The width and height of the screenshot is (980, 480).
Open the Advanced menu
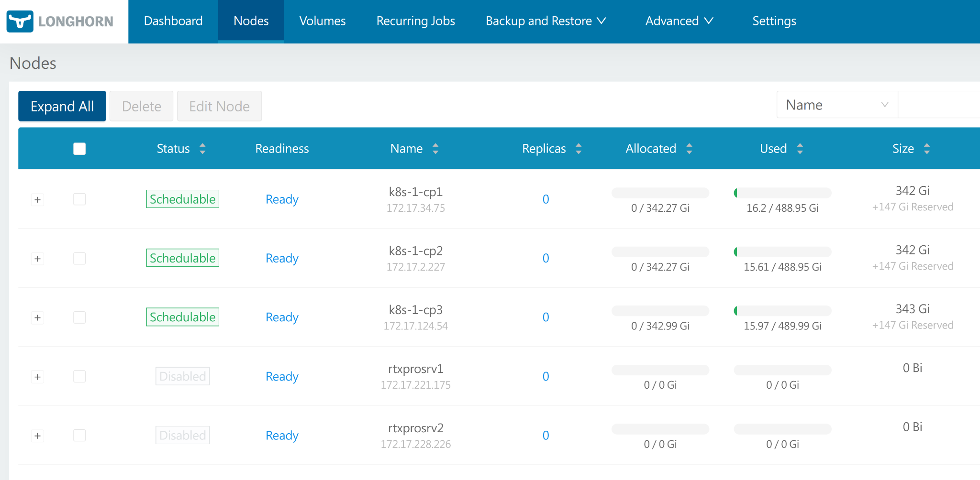coord(679,21)
